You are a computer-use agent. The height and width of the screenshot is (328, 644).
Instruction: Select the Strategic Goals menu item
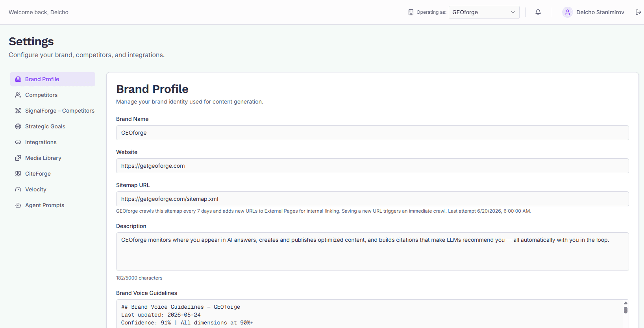[x=53, y=126]
